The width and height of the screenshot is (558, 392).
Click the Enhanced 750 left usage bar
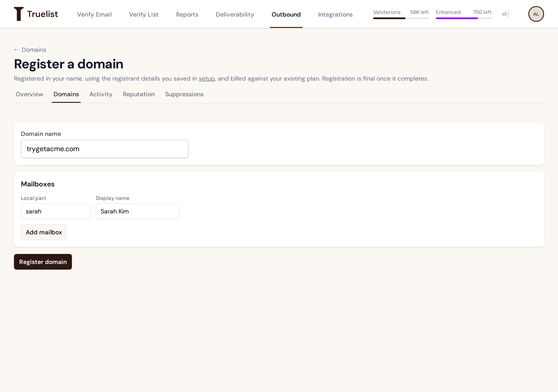[x=463, y=14]
